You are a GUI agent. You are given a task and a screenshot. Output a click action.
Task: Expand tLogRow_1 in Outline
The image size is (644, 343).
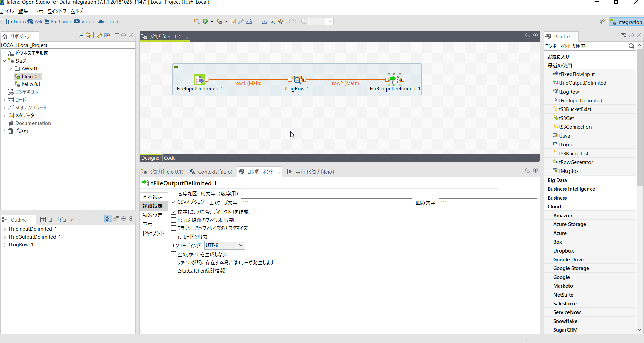(5, 245)
